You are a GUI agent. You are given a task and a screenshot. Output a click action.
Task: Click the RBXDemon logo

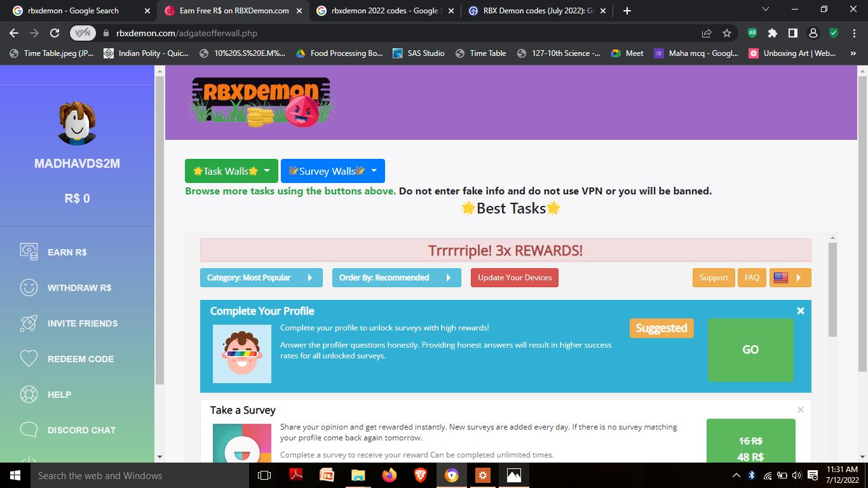(x=261, y=102)
